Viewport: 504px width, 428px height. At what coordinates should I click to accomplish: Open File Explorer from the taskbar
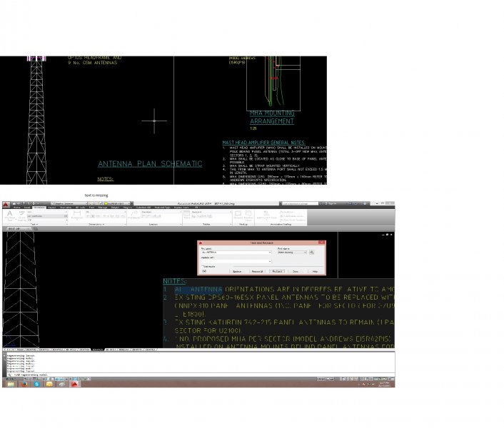pyautogui.click(x=11, y=384)
